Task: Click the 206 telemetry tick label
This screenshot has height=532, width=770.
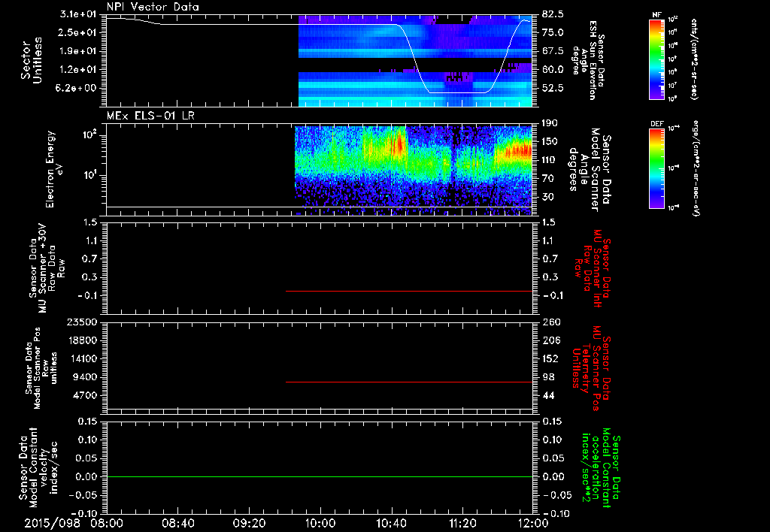Action: point(550,340)
